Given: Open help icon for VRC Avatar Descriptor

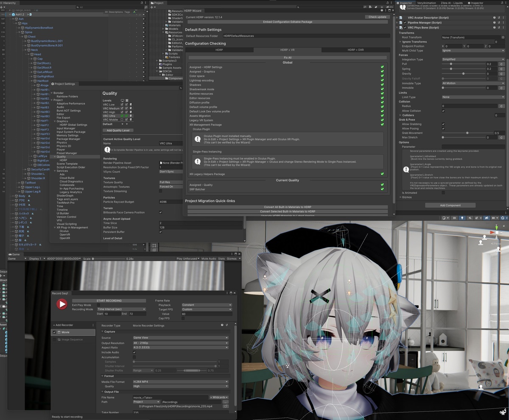Looking at the screenshot, I should pyautogui.click(x=494, y=18).
